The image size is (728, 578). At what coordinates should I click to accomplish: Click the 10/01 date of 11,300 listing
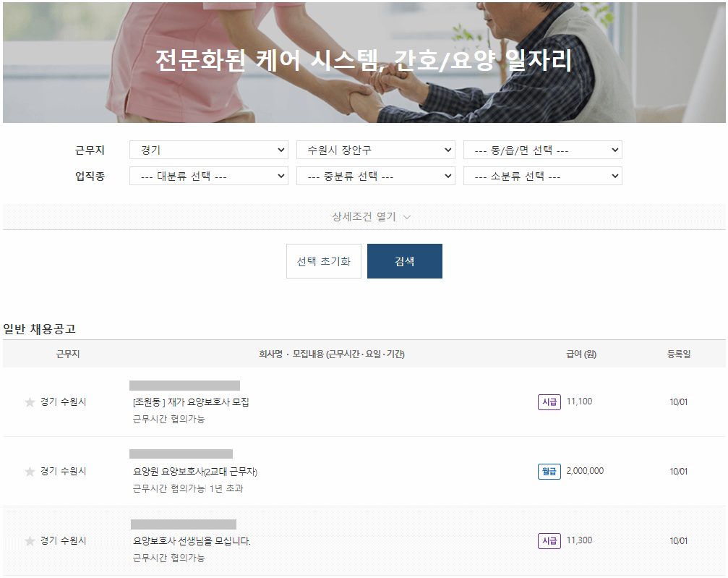click(678, 541)
